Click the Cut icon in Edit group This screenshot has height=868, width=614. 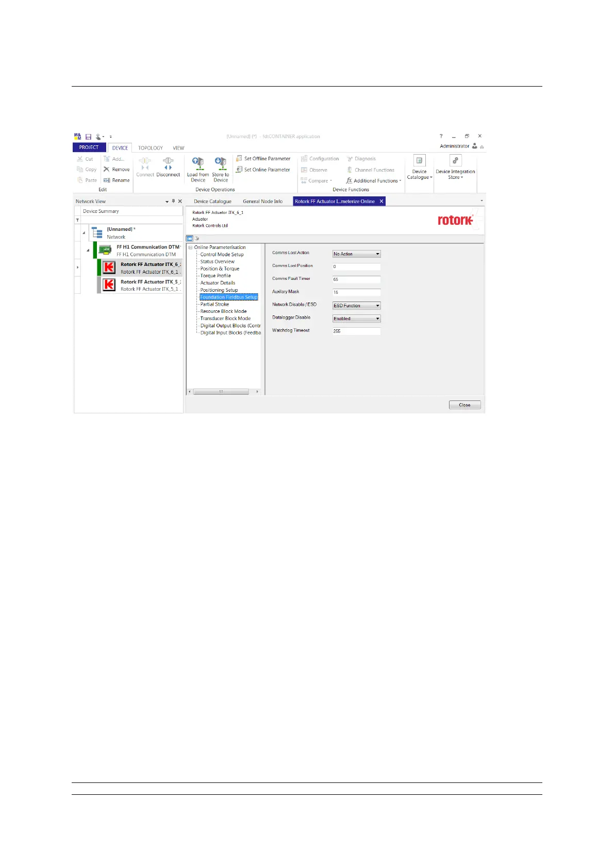(x=80, y=159)
